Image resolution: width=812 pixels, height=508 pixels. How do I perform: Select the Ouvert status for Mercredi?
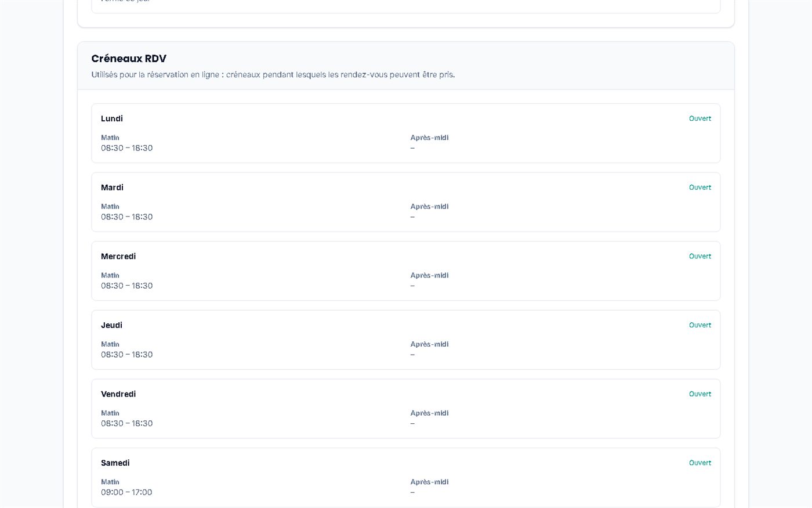click(700, 257)
